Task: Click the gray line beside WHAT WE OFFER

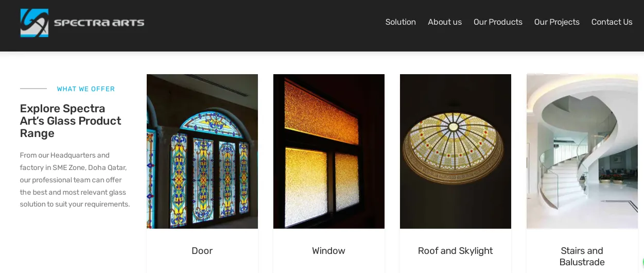Action: 33,89
